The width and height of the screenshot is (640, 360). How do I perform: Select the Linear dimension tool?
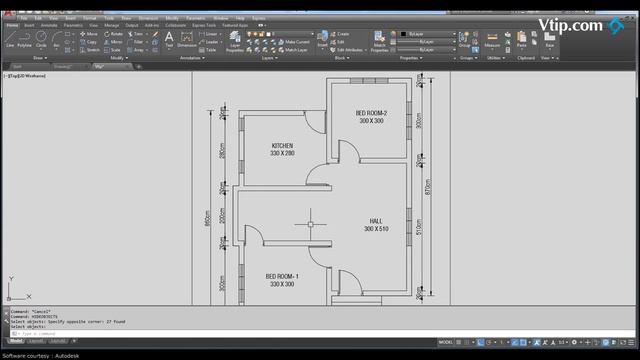[x=208, y=34]
